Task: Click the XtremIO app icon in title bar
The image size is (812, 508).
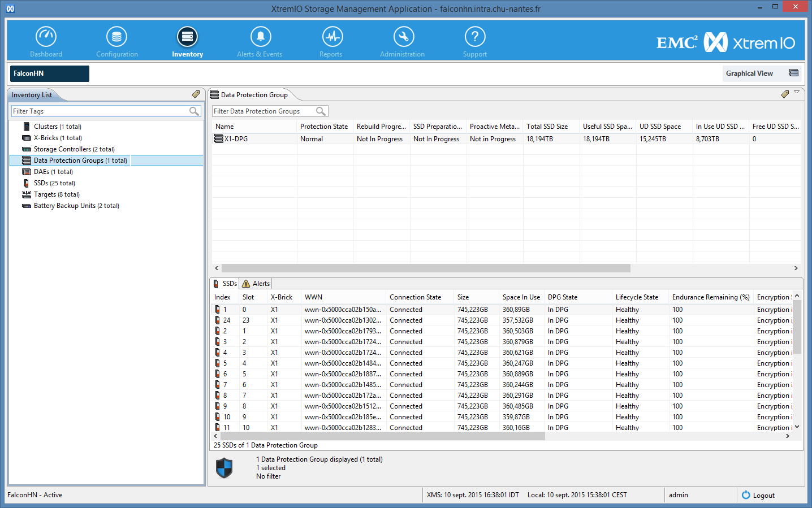Action: [x=10, y=8]
